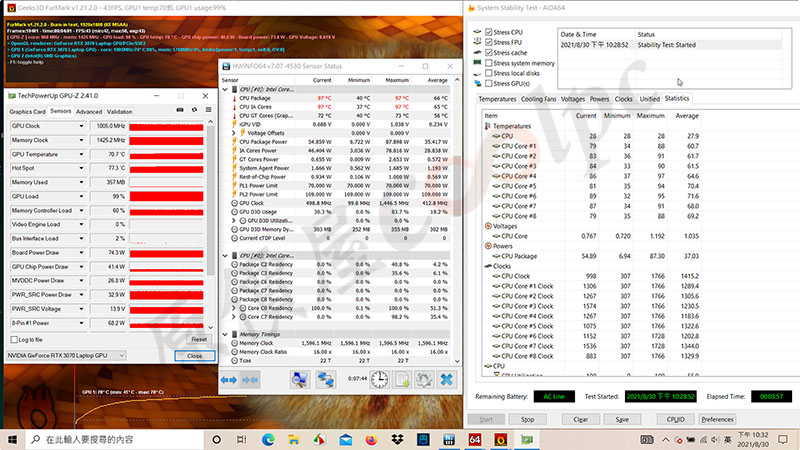Open GPU Clock sensor dropdown
Image resolution: width=800 pixels, height=450 pixels.
click(x=81, y=126)
